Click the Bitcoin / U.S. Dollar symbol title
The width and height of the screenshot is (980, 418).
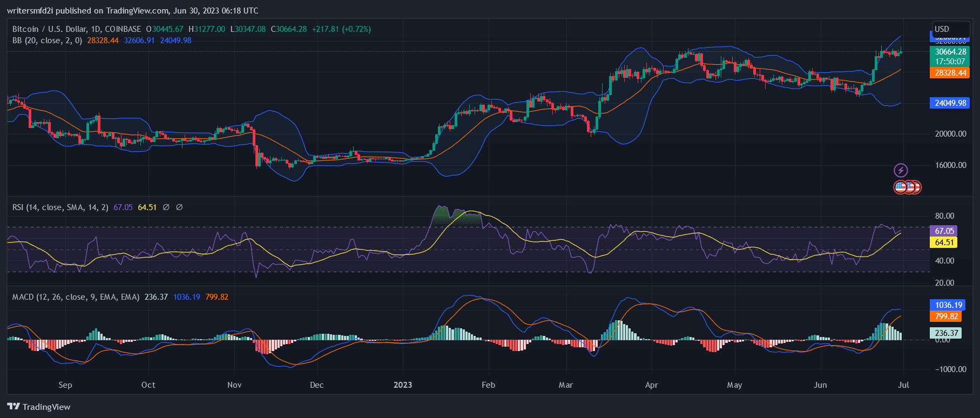[76, 29]
